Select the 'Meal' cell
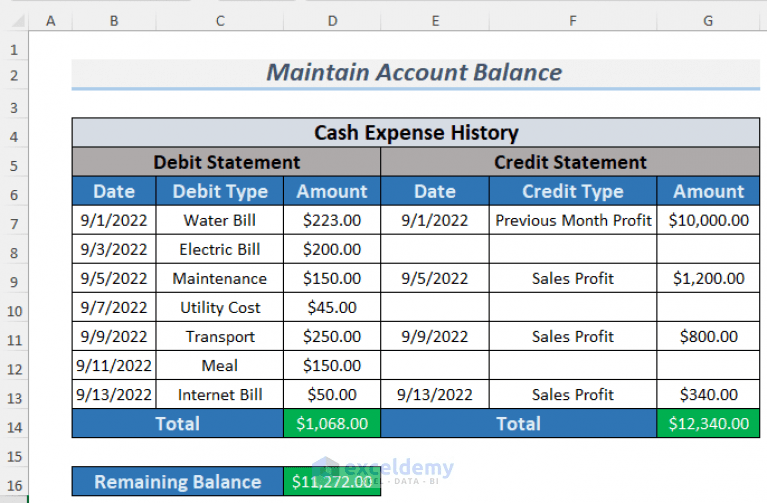Viewport: 767px width, 503px height. click(x=220, y=366)
